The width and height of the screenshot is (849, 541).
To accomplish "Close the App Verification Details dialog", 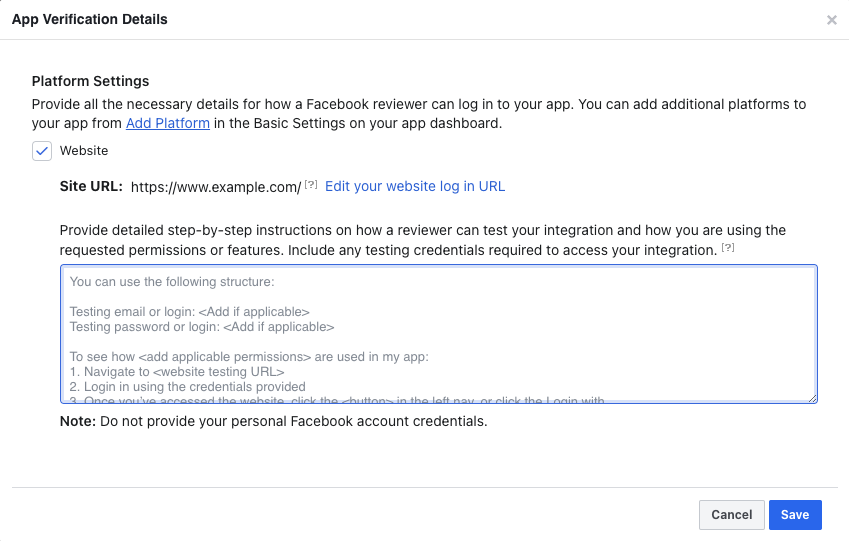I will (x=831, y=20).
